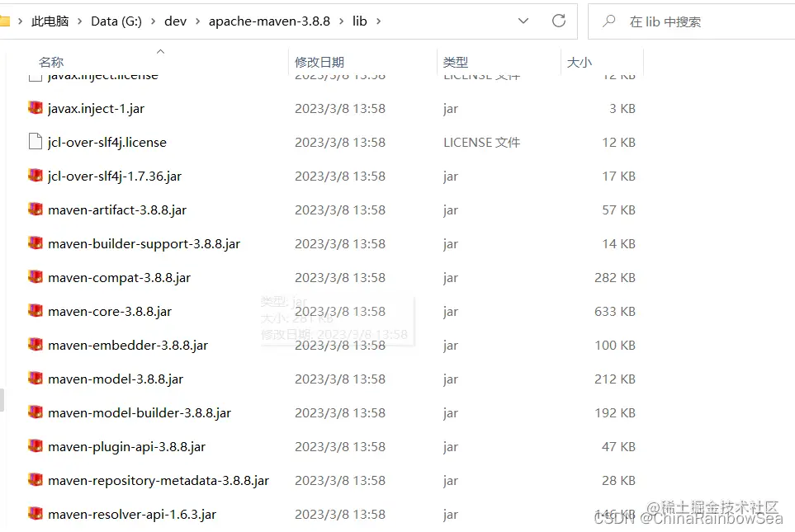The image size is (795, 532).
Task: Expand the chevron after lib
Action: point(378,21)
